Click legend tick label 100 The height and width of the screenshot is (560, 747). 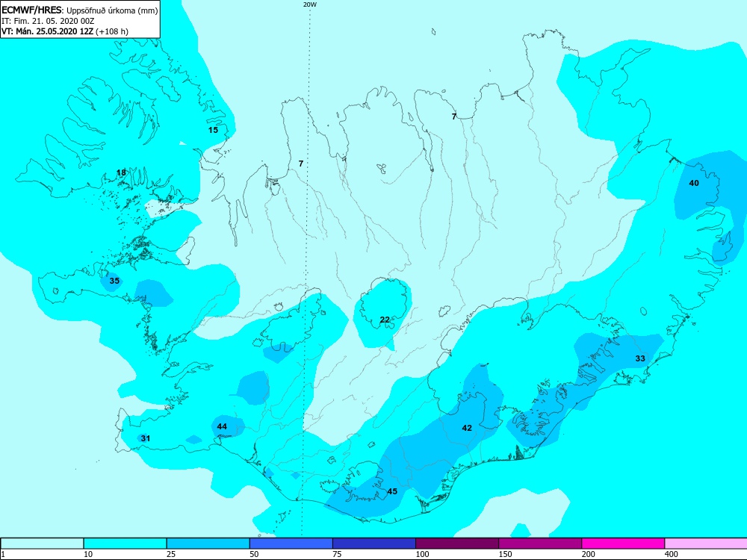coord(422,554)
